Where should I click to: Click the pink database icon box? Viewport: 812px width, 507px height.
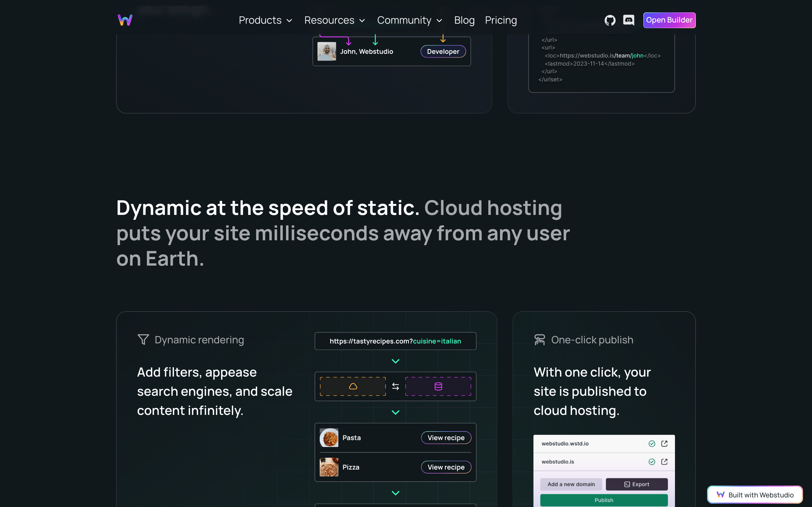(438, 386)
